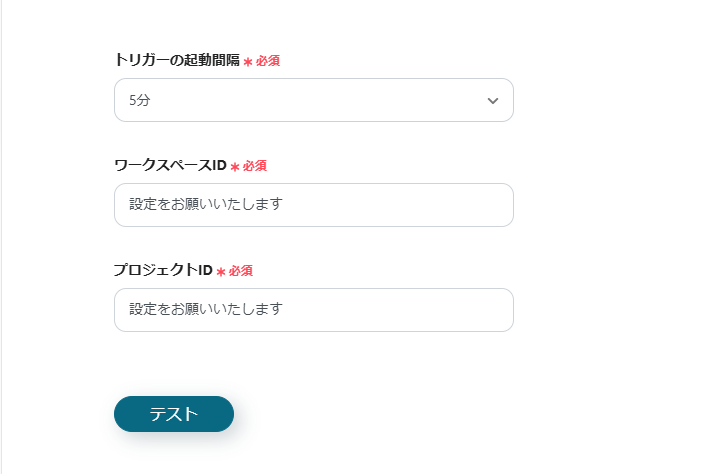Image resolution: width=712 pixels, height=474 pixels.
Task: Click the ワークスペースID label
Action: [170, 165]
